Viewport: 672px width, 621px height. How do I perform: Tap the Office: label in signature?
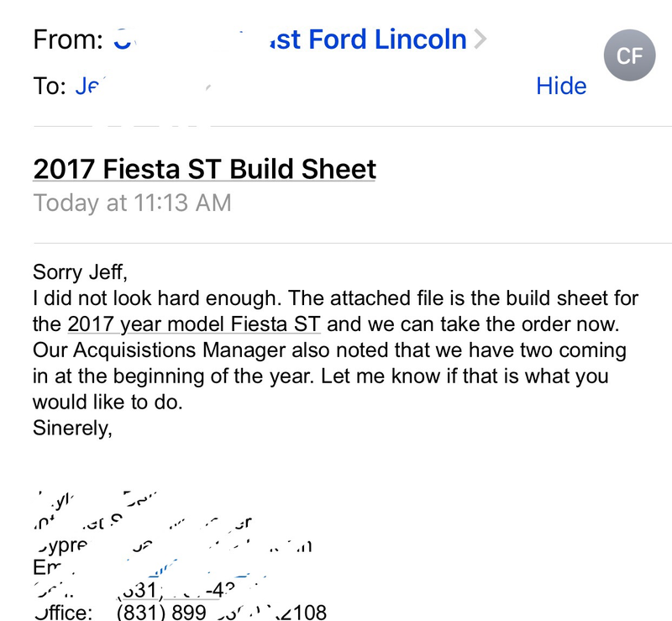(63, 612)
